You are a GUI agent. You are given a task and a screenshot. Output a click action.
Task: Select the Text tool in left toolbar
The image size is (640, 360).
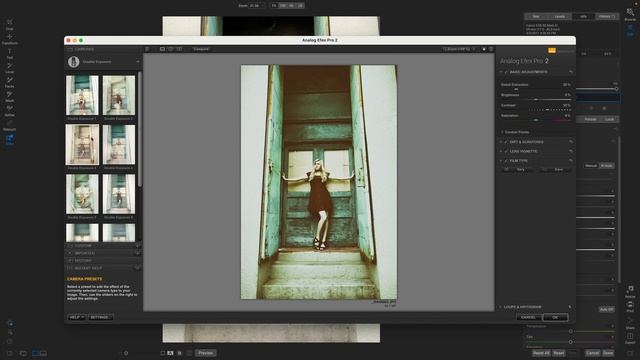pyautogui.click(x=9, y=53)
